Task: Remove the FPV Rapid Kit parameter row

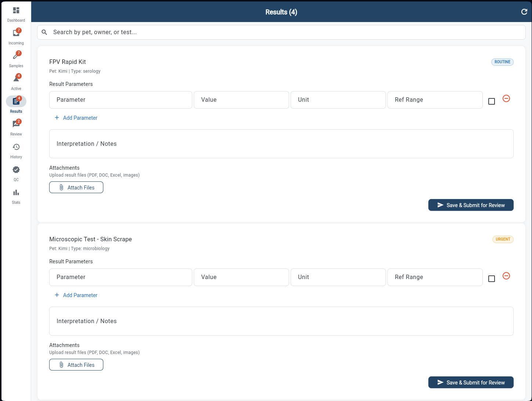Action: pos(506,98)
